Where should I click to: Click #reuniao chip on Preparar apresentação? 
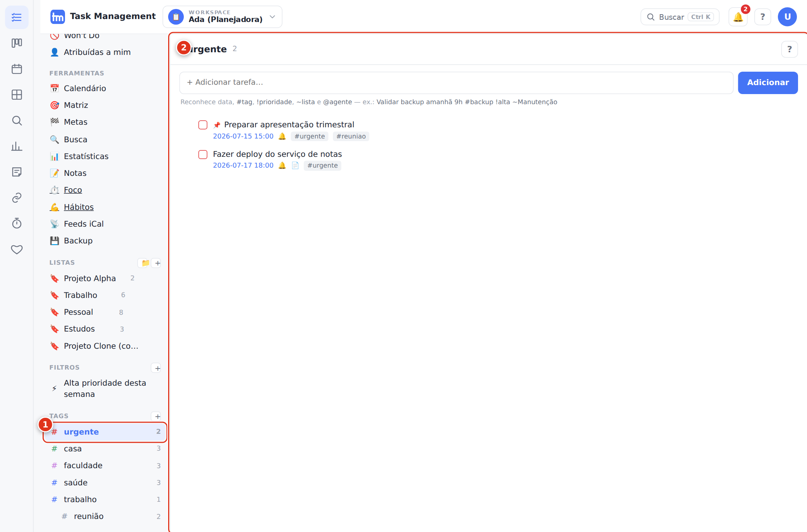(x=351, y=136)
